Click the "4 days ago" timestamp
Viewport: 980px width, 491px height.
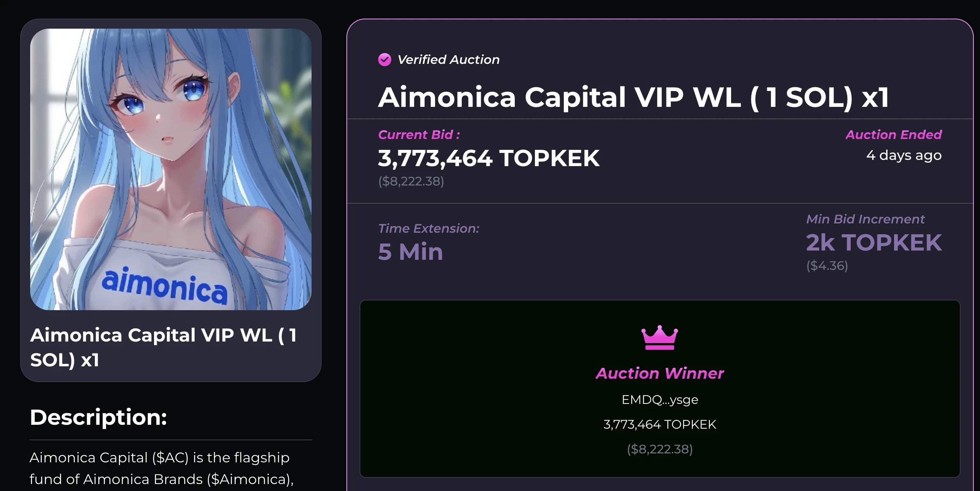[x=903, y=155]
